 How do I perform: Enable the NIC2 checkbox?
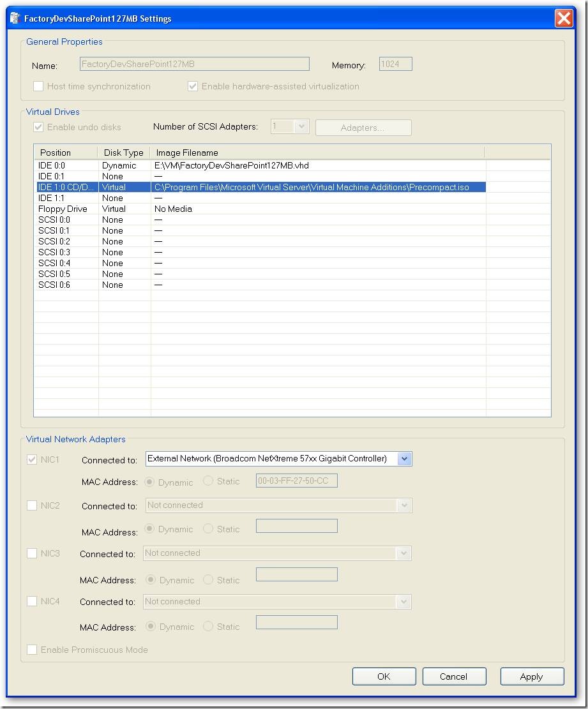[32, 505]
